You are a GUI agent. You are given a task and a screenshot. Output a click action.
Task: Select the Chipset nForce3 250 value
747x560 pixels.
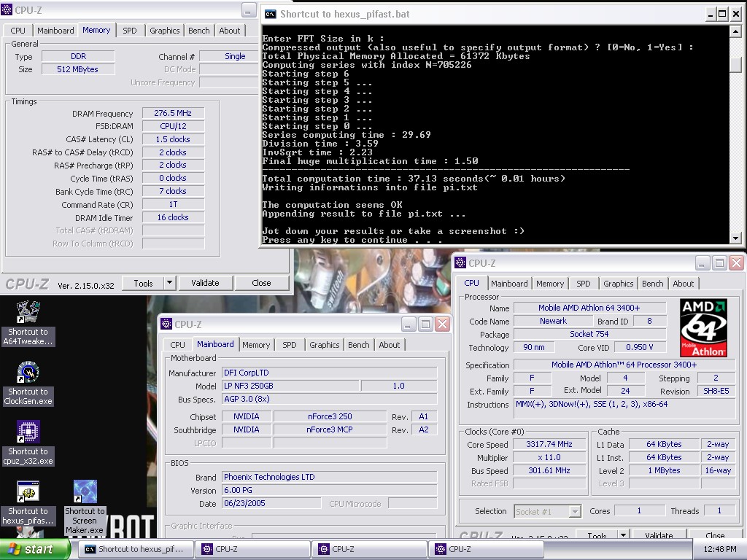[330, 416]
